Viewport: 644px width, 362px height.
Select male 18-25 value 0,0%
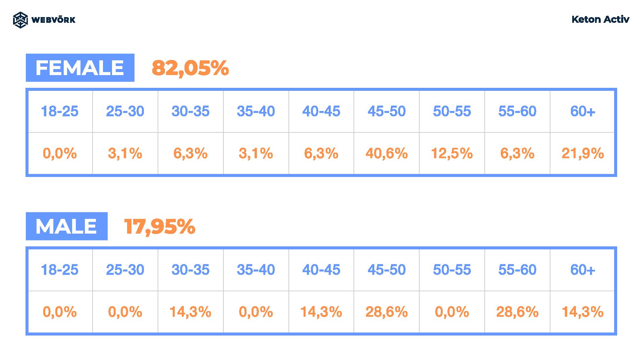coord(60,312)
